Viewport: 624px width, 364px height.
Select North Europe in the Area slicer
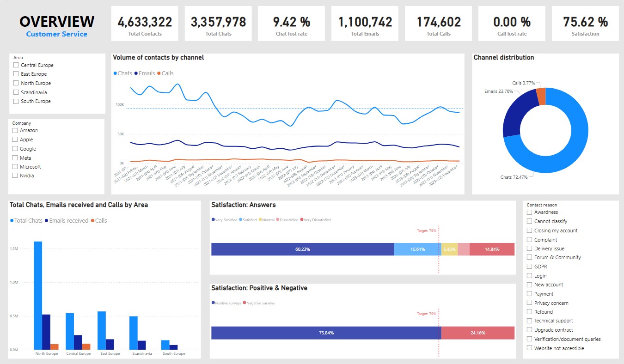point(16,83)
